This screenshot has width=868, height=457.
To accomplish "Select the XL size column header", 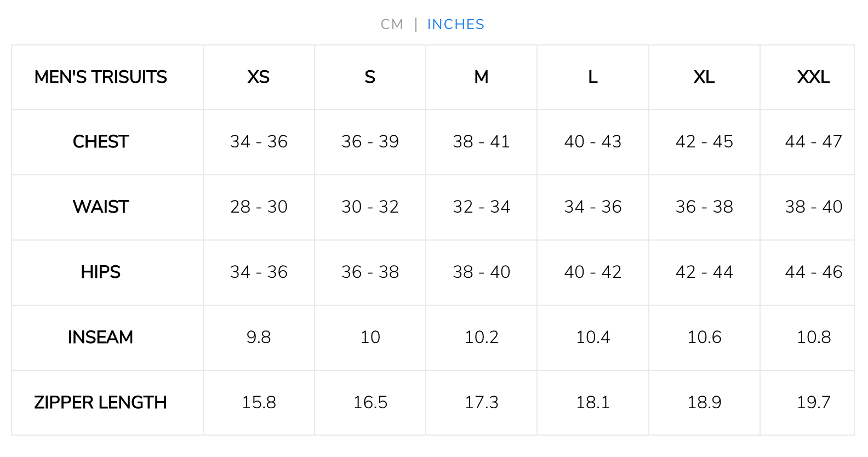I will [704, 77].
